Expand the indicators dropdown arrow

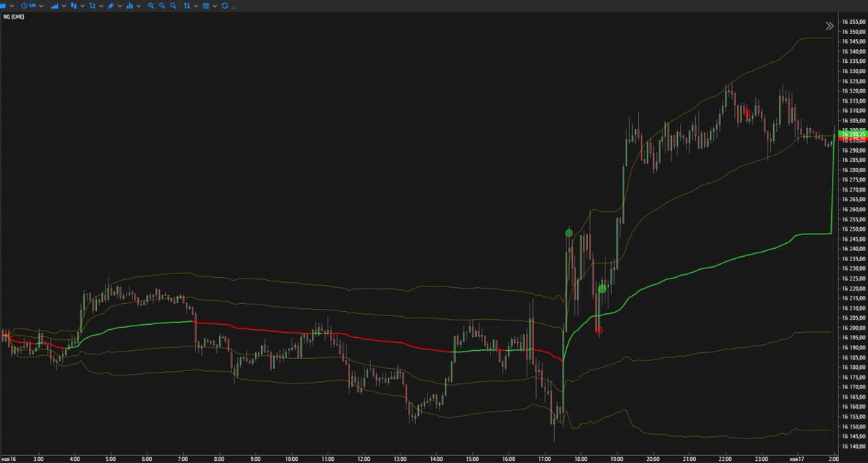coord(139,6)
